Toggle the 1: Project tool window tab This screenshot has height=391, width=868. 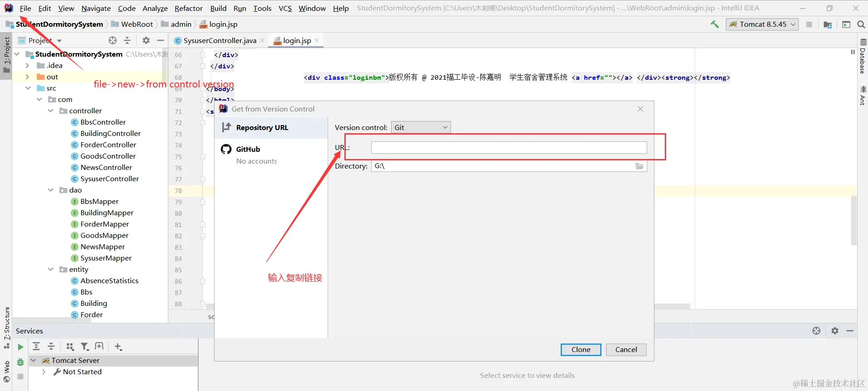[6, 55]
